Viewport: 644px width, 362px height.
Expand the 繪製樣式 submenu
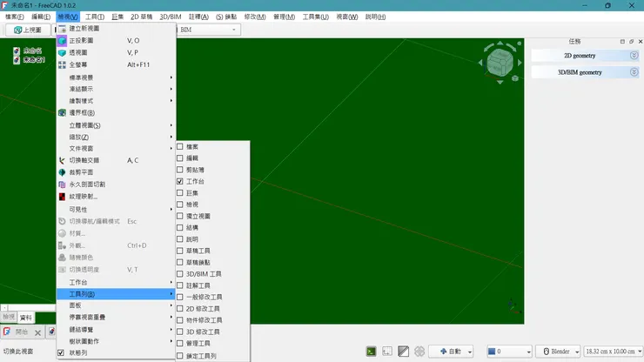pos(117,101)
